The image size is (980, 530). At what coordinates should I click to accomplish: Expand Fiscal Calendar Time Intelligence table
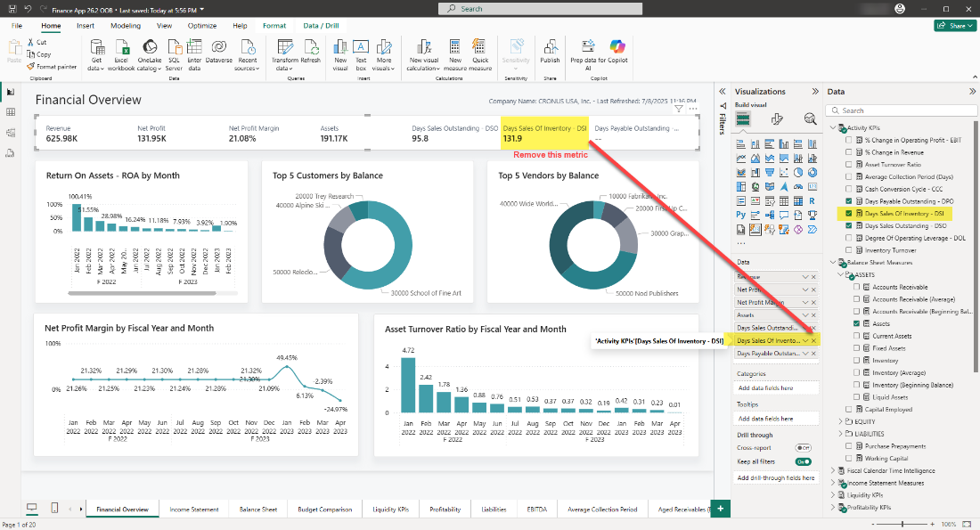tap(833, 470)
